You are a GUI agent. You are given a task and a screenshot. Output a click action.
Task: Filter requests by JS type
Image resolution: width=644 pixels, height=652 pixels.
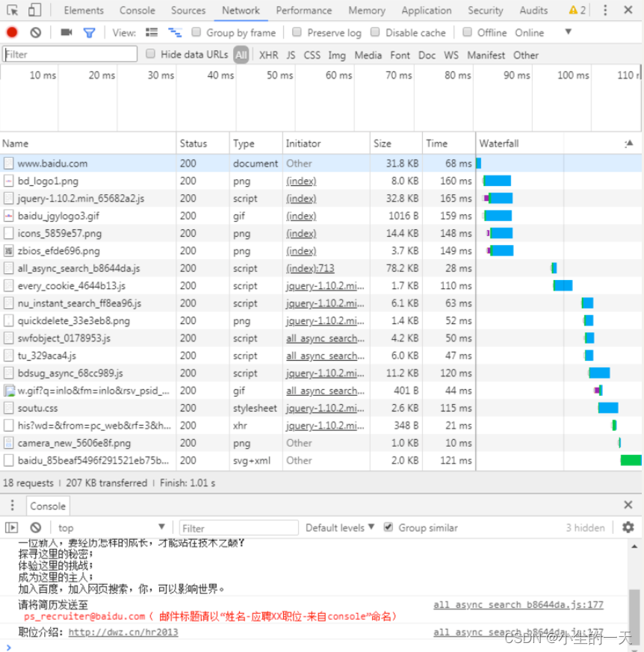tap(291, 55)
